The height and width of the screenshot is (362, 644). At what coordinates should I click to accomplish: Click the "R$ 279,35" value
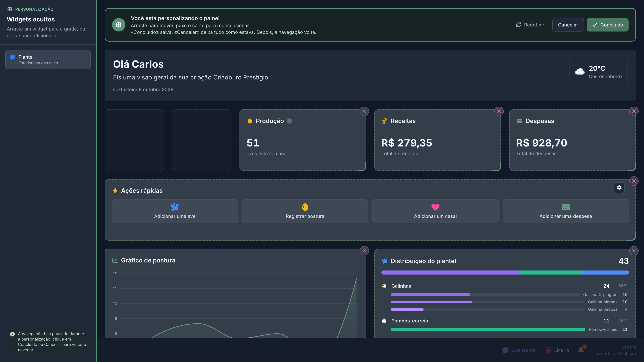(407, 143)
